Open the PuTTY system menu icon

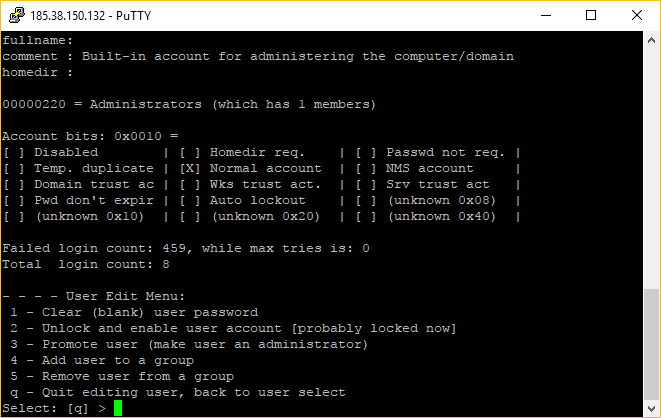(17, 15)
